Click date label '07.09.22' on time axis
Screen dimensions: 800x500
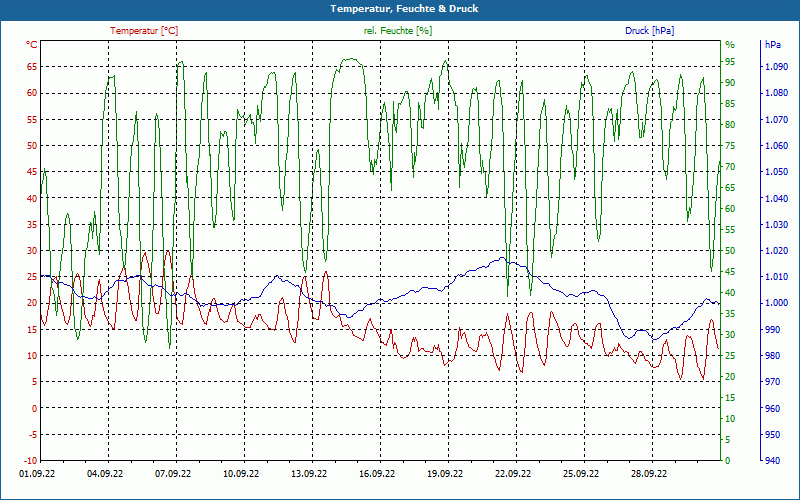(173, 474)
